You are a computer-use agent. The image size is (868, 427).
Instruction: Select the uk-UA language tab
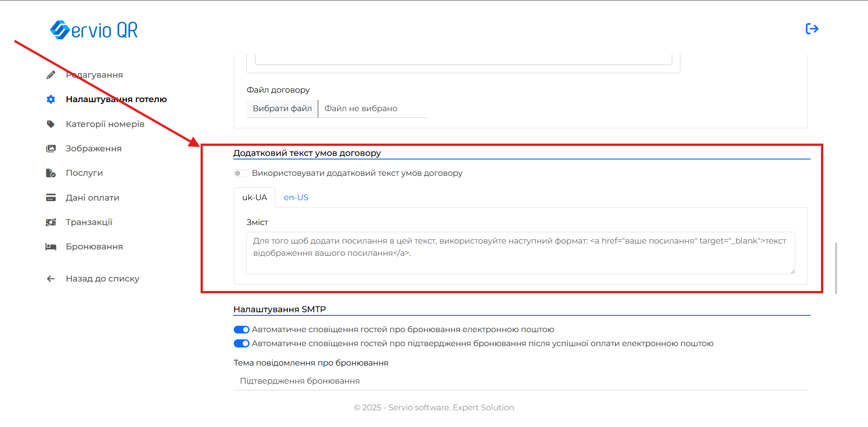[x=255, y=198]
